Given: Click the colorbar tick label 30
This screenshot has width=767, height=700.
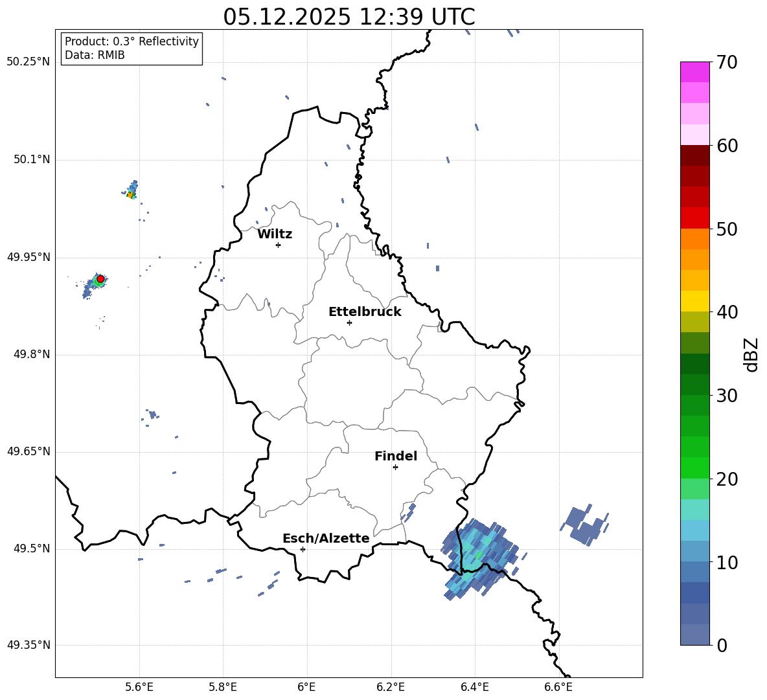Looking at the screenshot, I should click(x=727, y=396).
